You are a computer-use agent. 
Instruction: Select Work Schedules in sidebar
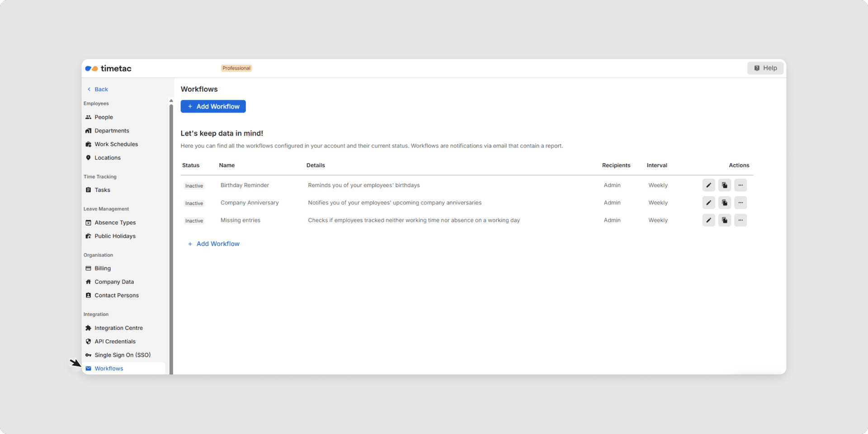[x=116, y=144]
